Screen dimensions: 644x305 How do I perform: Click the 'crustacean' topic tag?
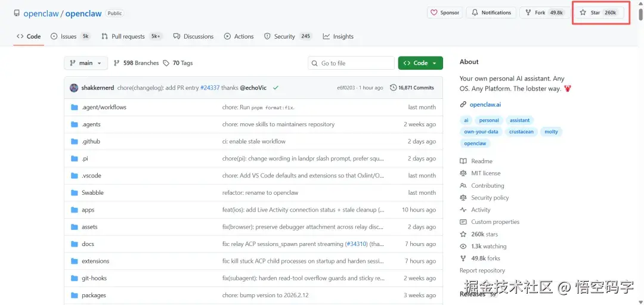521,132
